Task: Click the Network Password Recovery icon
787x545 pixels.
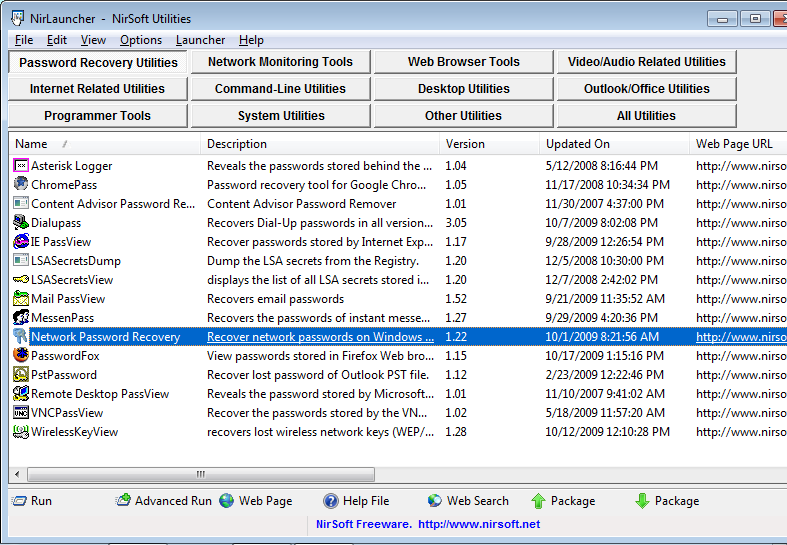Action: (x=21, y=337)
